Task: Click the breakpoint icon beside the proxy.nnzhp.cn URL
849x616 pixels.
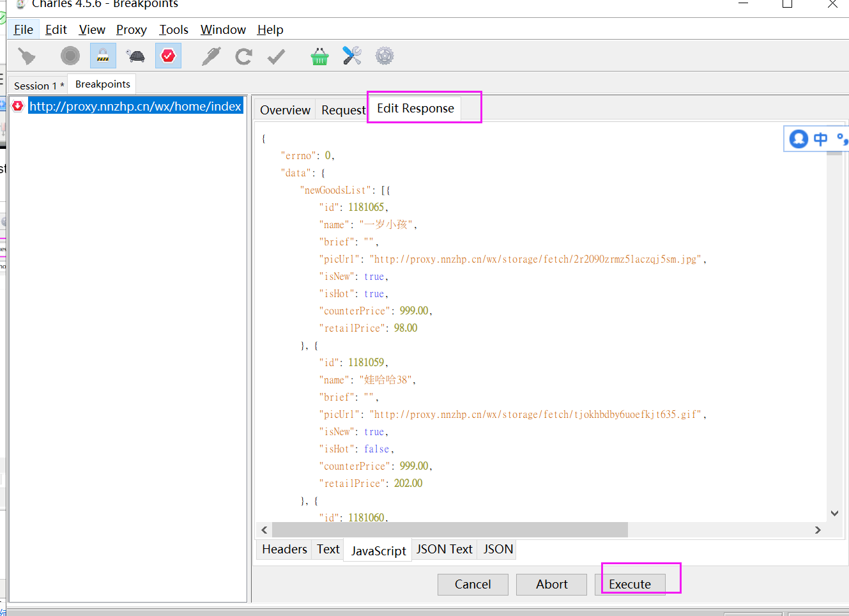Action: click(18, 106)
